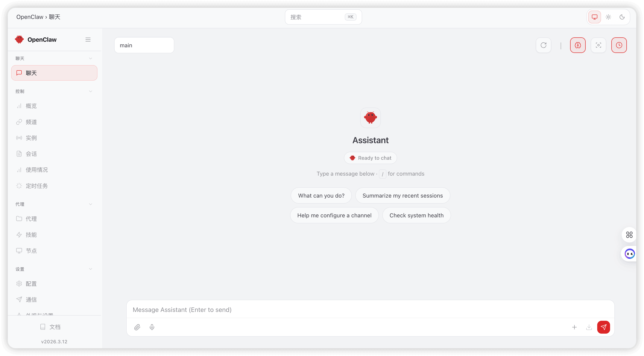Collapse the 代理 sidebar section
This screenshot has width=644, height=356.
click(91, 204)
